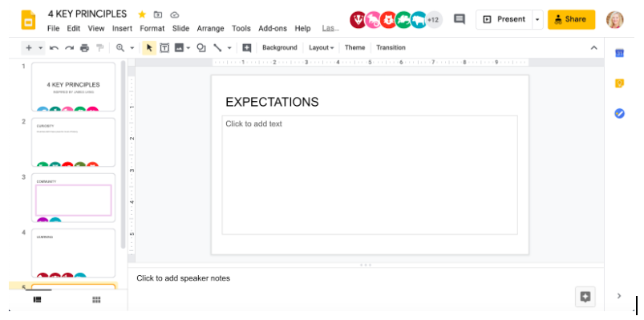Check the cloud save status icon
The image size is (644, 320).
pos(175,14)
